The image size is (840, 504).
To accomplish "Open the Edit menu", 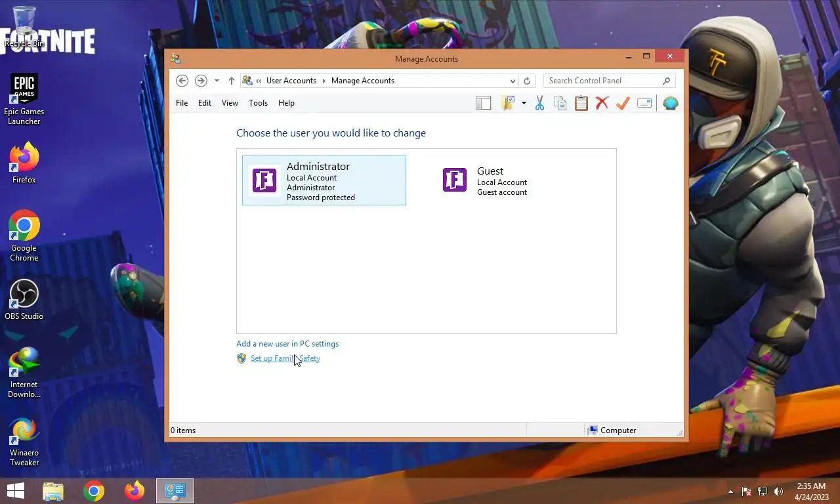I will pos(205,103).
